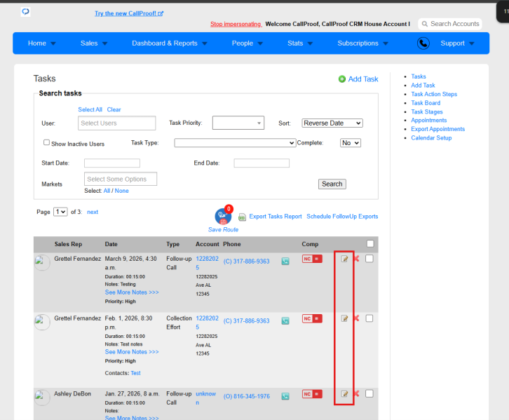
Task: Open Schedule FollowUp Exports link
Action: click(x=342, y=217)
